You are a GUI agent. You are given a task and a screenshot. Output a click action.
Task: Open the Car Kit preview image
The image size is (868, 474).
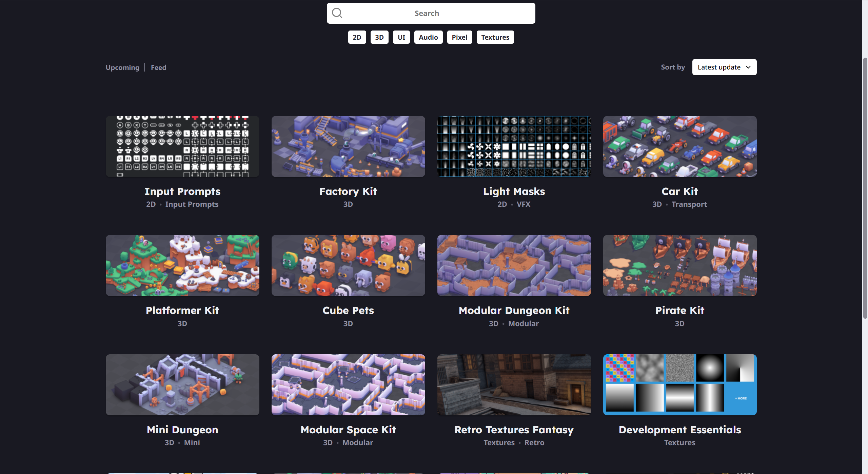[680, 146]
